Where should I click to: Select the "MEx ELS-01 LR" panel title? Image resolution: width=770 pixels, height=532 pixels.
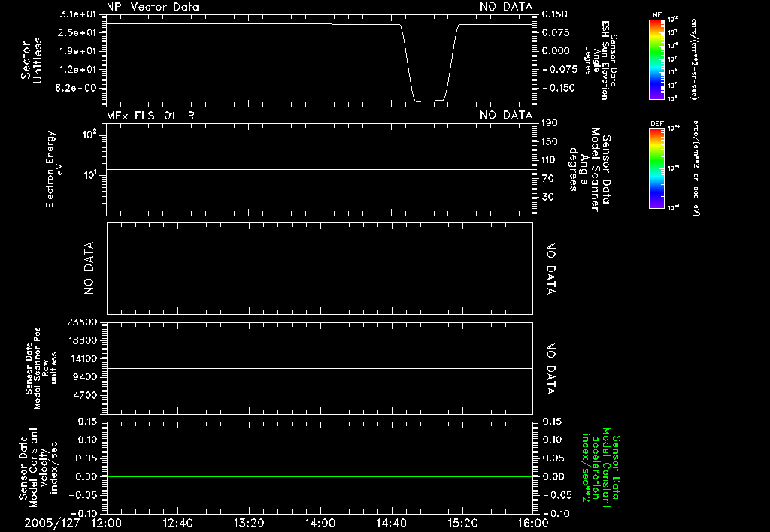coord(150,115)
